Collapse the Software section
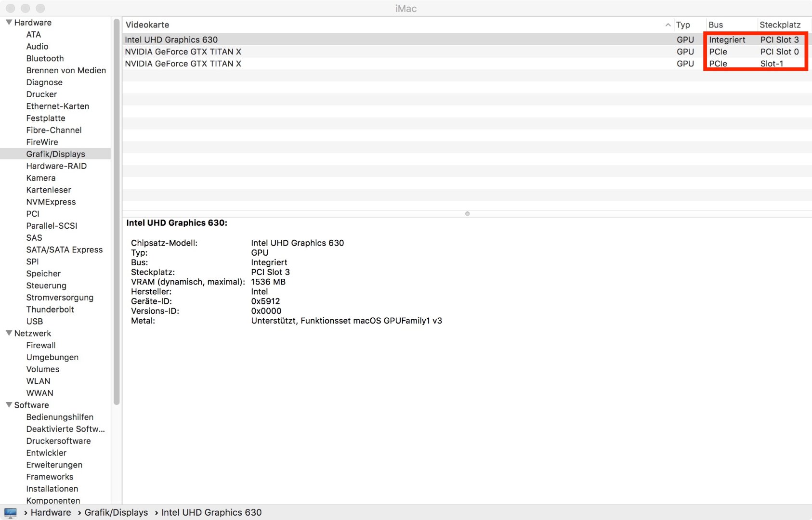This screenshot has height=520, width=812. [9, 405]
